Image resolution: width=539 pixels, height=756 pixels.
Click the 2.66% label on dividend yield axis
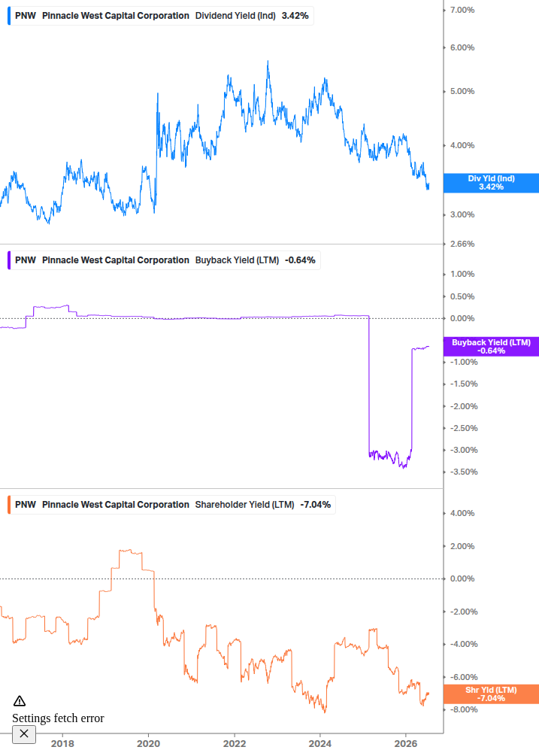coord(462,244)
